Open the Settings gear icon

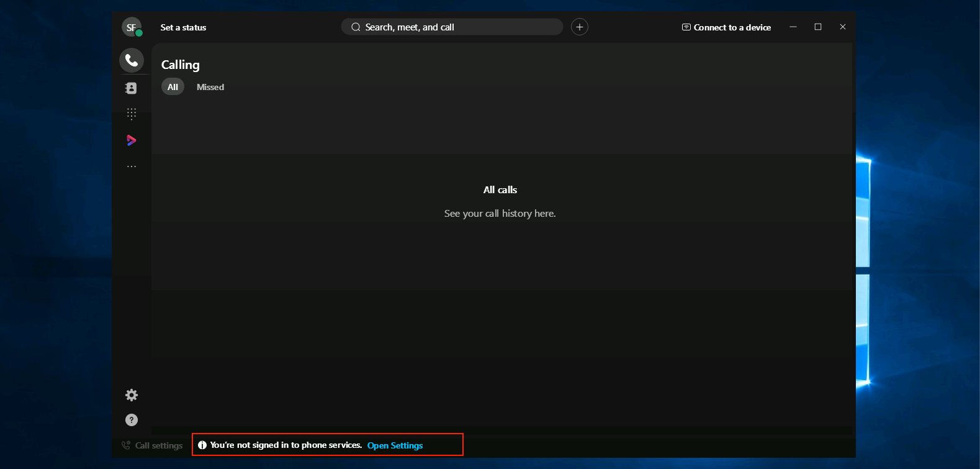[131, 395]
